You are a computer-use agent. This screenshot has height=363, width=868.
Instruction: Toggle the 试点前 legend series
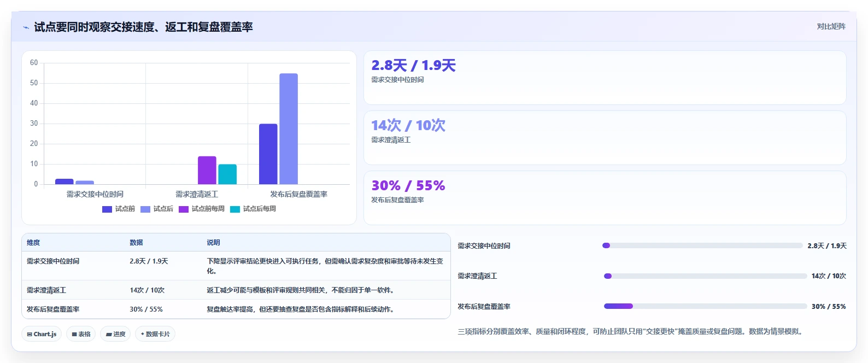(119, 209)
